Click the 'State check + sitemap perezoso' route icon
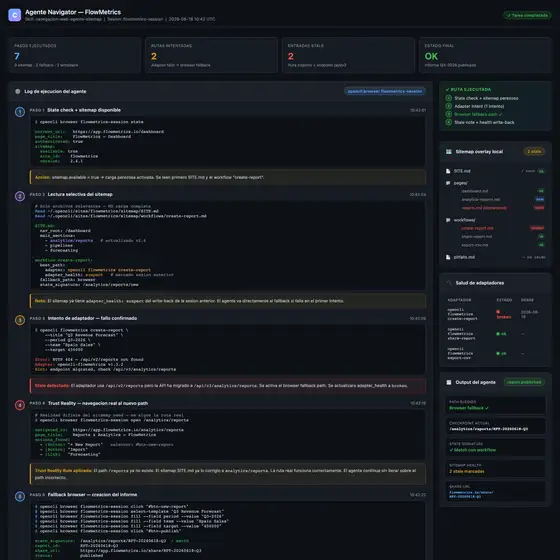 click(449, 98)
